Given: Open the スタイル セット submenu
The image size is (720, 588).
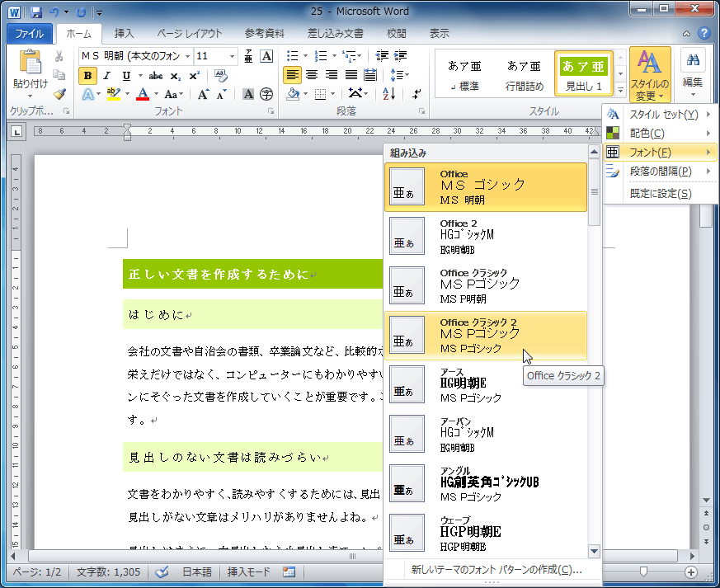Looking at the screenshot, I should pos(660,115).
